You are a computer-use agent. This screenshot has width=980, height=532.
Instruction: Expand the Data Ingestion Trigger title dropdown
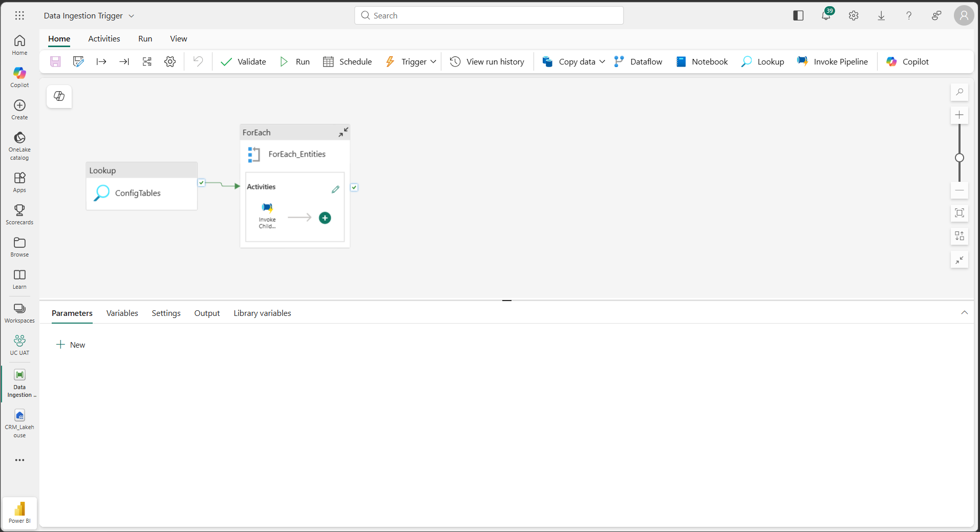click(x=132, y=16)
